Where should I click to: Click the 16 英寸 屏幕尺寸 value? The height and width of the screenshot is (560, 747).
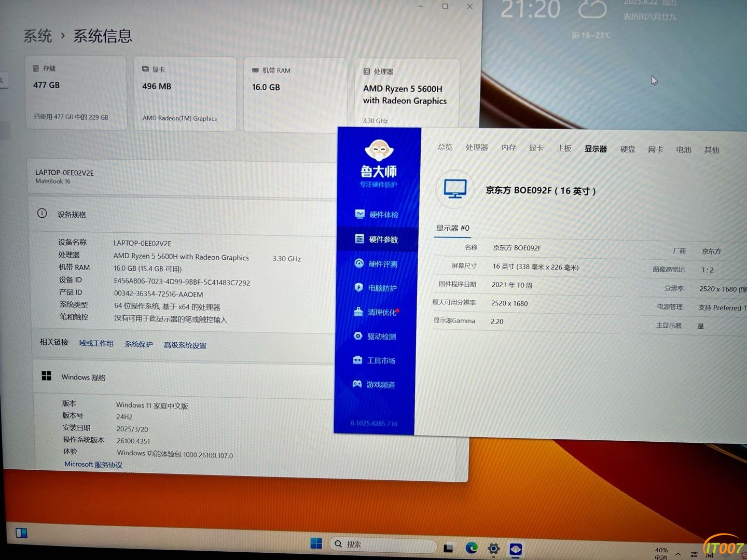coord(535,267)
